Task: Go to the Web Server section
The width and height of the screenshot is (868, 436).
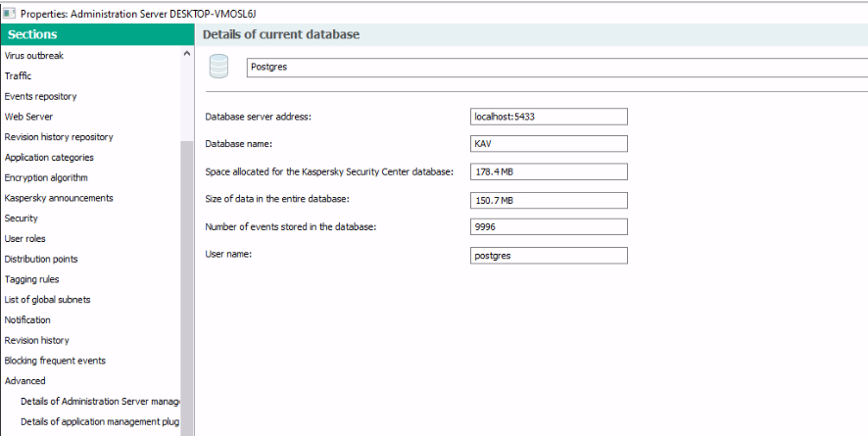Action: tap(28, 117)
